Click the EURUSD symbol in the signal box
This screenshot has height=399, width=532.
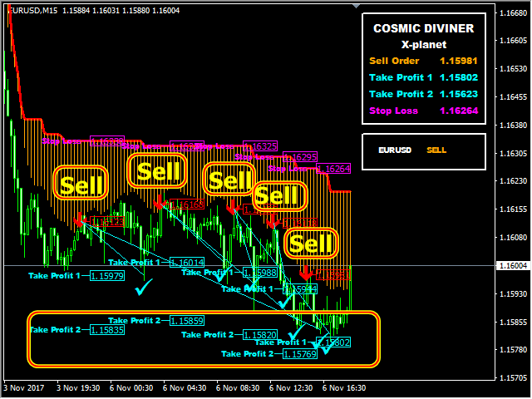coord(395,150)
